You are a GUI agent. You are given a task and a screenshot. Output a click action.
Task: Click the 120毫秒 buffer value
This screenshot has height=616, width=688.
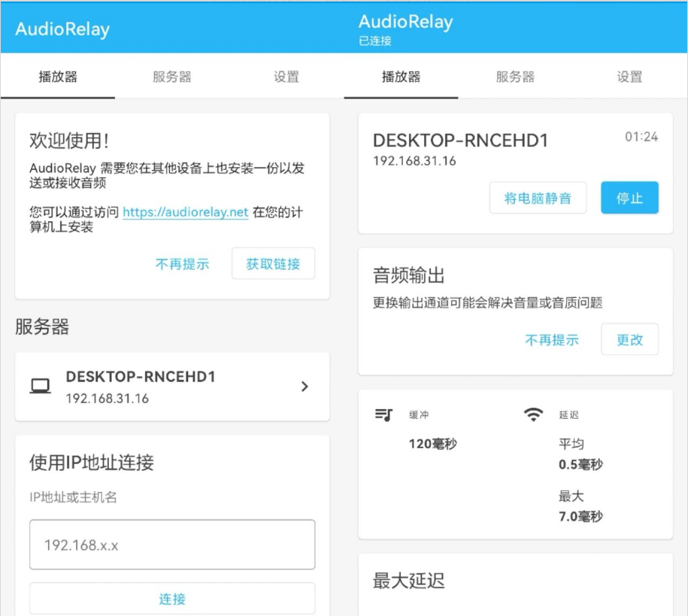[x=432, y=444]
